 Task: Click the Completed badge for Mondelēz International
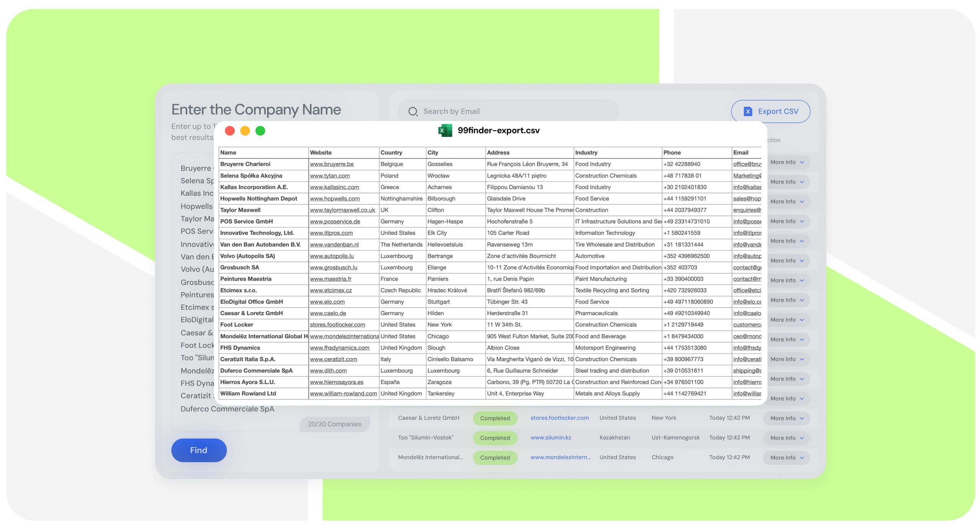[495, 457]
